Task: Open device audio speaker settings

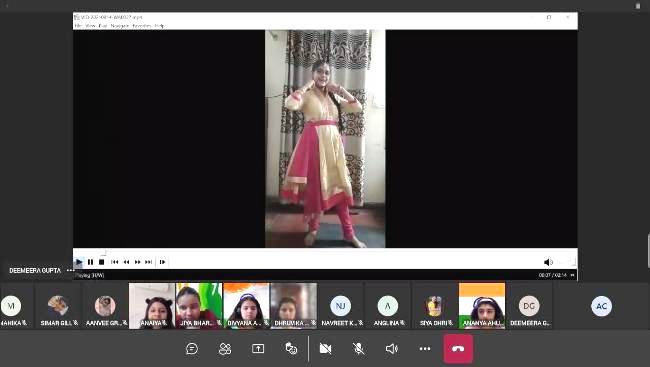Action: point(392,349)
